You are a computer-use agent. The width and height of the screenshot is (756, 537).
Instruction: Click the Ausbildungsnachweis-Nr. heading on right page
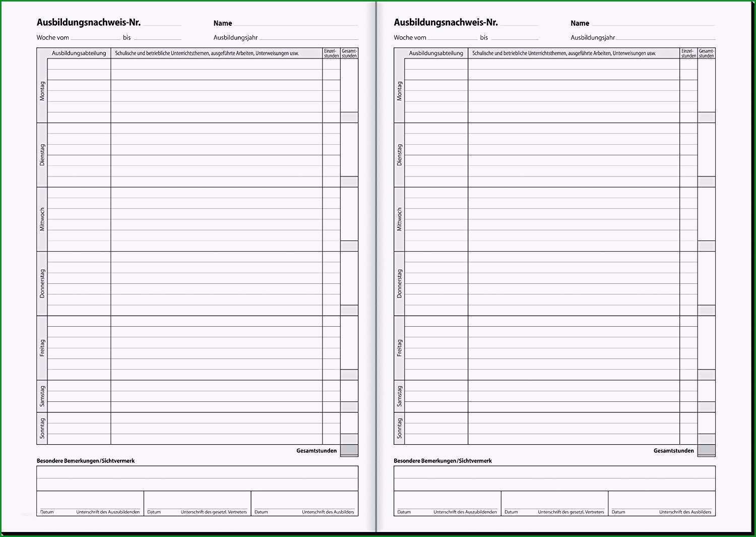click(x=446, y=22)
